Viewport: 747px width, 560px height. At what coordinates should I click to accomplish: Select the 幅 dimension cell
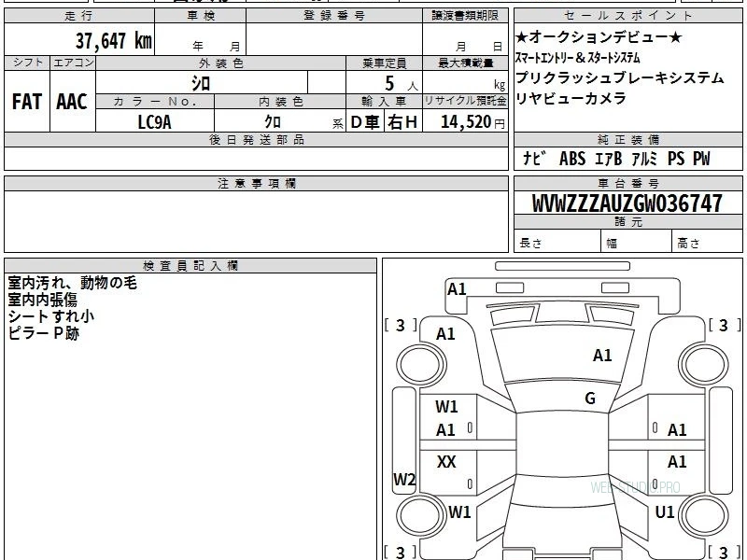coord(637,242)
